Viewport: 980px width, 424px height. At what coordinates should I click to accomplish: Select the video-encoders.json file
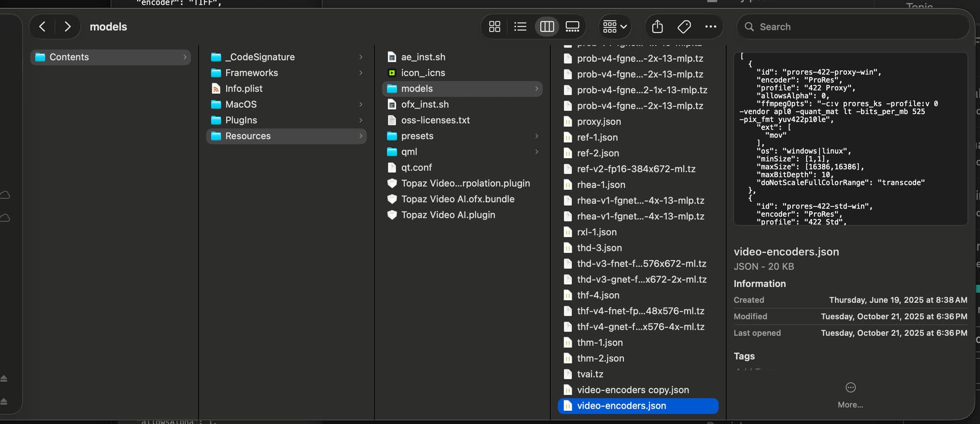coord(638,407)
